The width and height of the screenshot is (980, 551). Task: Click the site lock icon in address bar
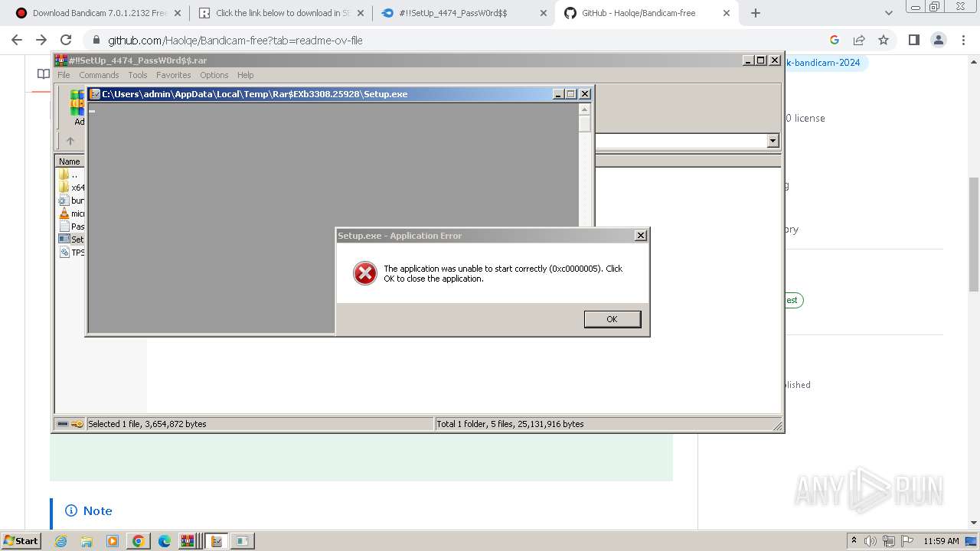(96, 41)
